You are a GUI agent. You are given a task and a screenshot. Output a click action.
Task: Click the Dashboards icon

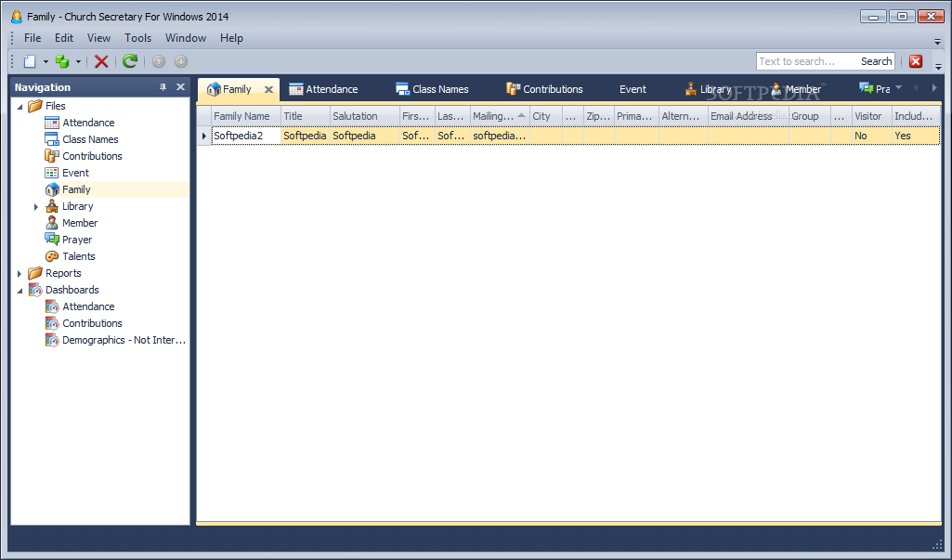click(x=35, y=290)
